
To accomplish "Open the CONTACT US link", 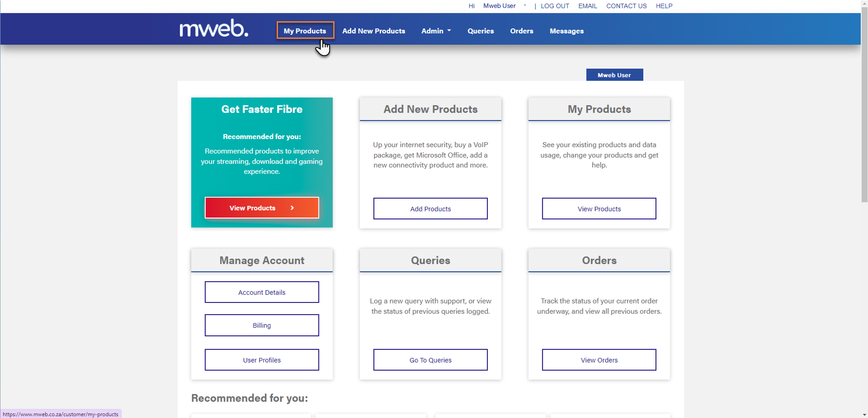I will tap(626, 6).
